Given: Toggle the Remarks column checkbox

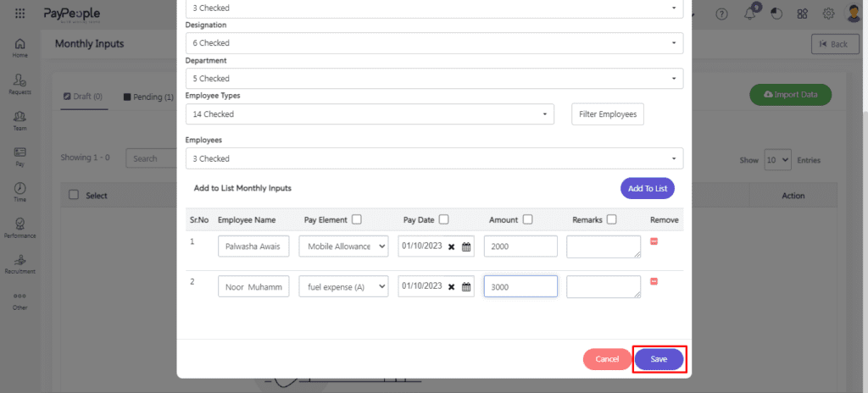Looking at the screenshot, I should pos(612,219).
